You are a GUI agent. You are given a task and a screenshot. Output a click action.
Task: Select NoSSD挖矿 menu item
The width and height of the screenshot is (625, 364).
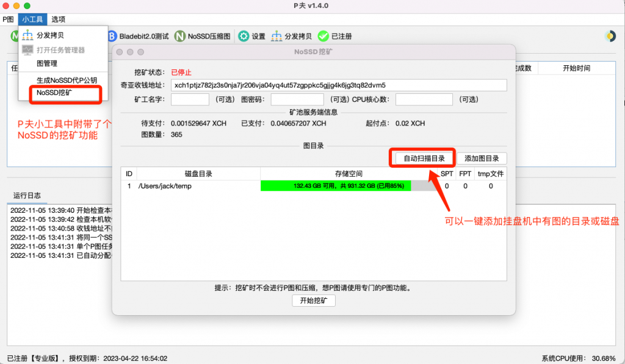tap(54, 93)
